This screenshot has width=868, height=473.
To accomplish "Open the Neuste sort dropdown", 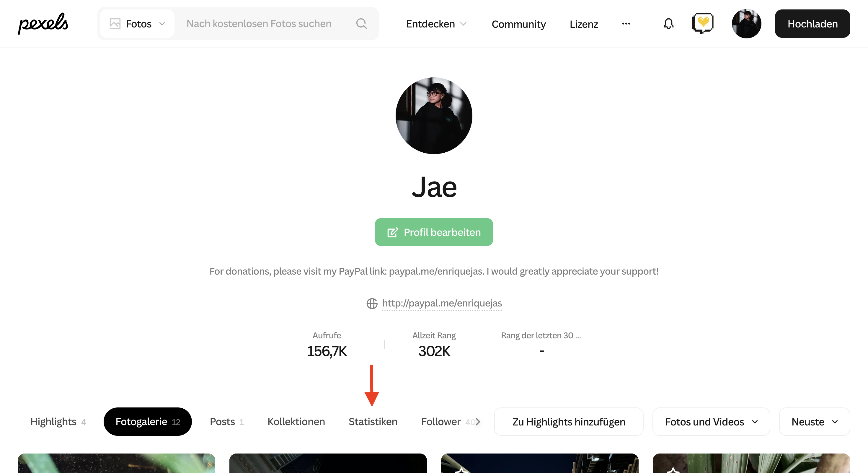I will pyautogui.click(x=814, y=422).
